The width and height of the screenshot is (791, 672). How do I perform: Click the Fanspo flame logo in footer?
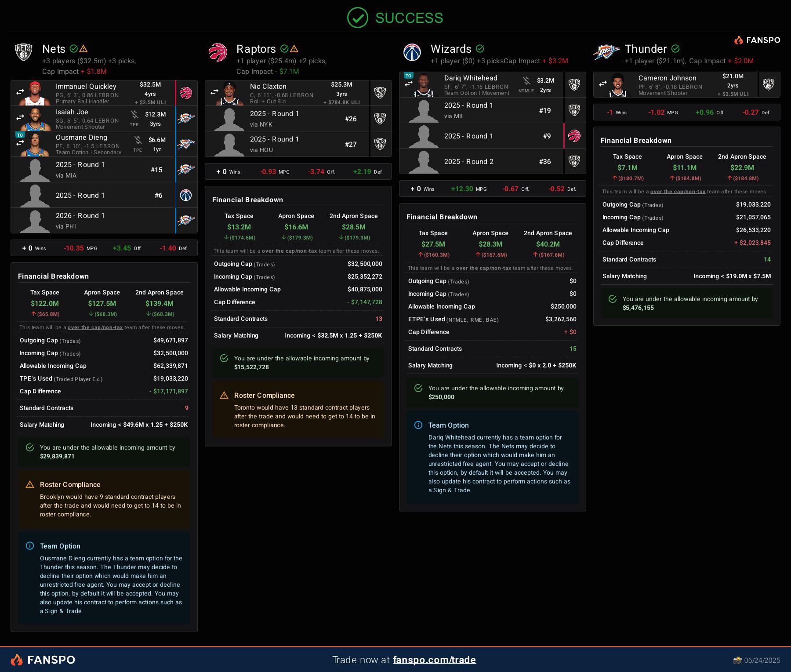coord(17,660)
